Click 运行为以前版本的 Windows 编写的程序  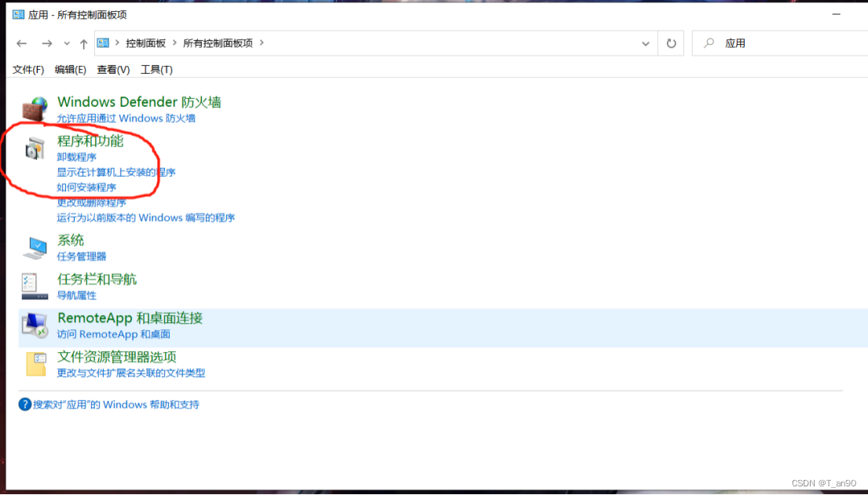click(145, 218)
